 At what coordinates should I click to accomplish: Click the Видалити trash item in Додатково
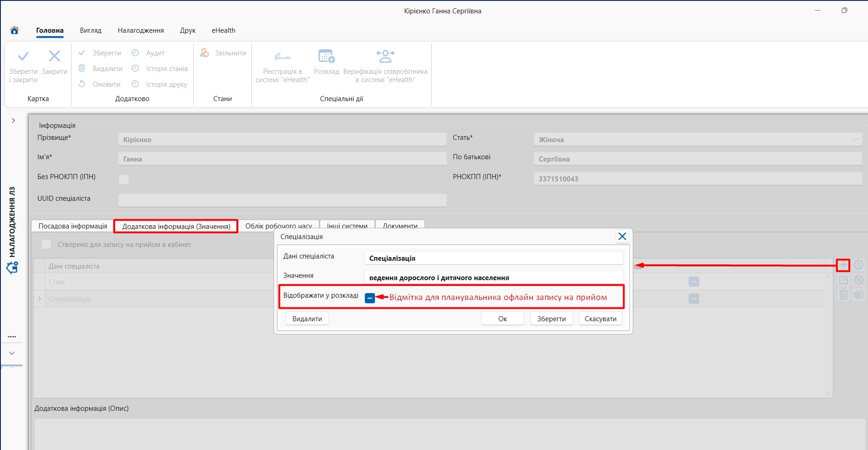coord(100,69)
